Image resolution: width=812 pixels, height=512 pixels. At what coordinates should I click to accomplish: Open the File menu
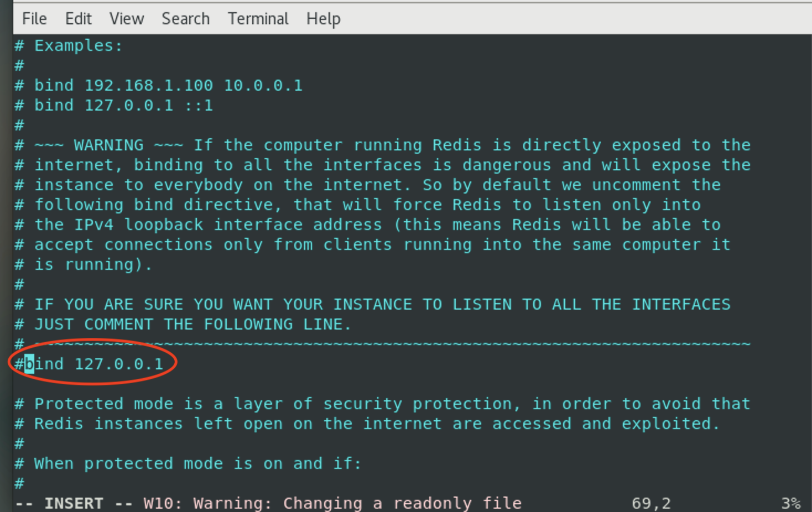(x=34, y=19)
